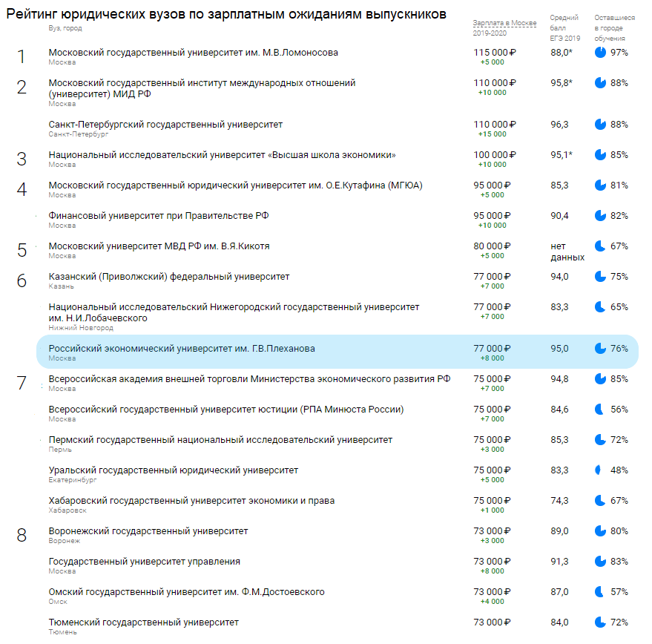Click the pie icon beside 56%

[600, 410]
